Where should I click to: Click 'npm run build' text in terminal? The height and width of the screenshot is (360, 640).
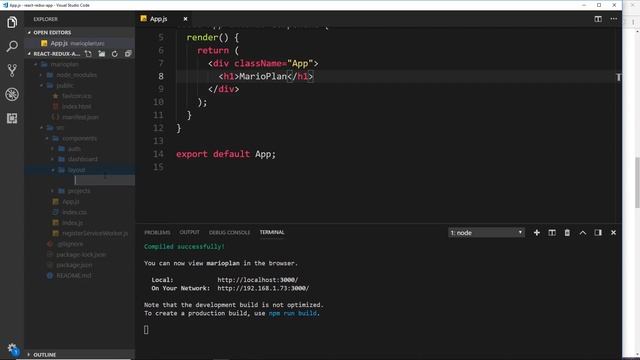tap(292, 313)
